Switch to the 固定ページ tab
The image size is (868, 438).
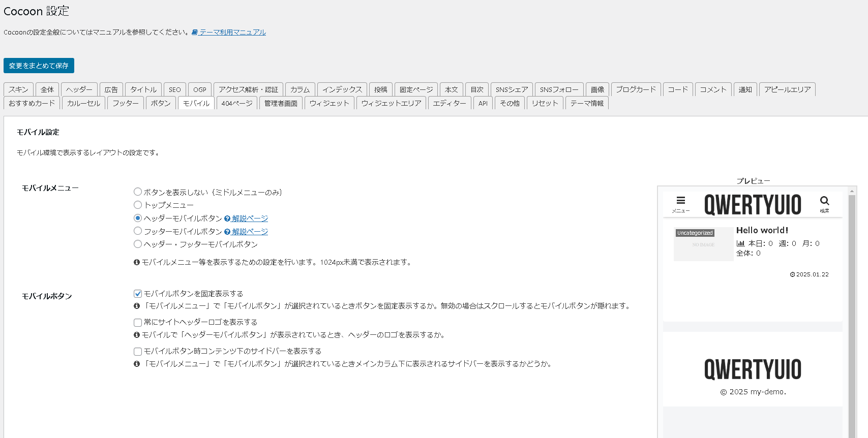click(x=416, y=89)
